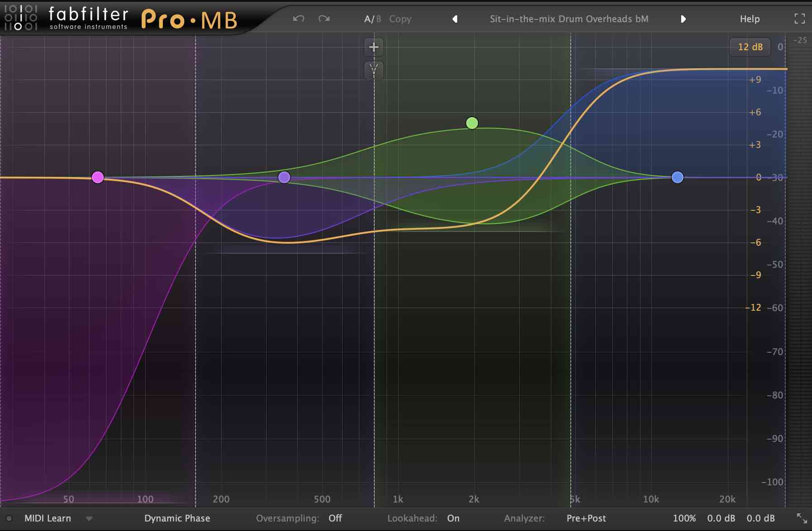Click the Lookahead: label text

pos(412,518)
